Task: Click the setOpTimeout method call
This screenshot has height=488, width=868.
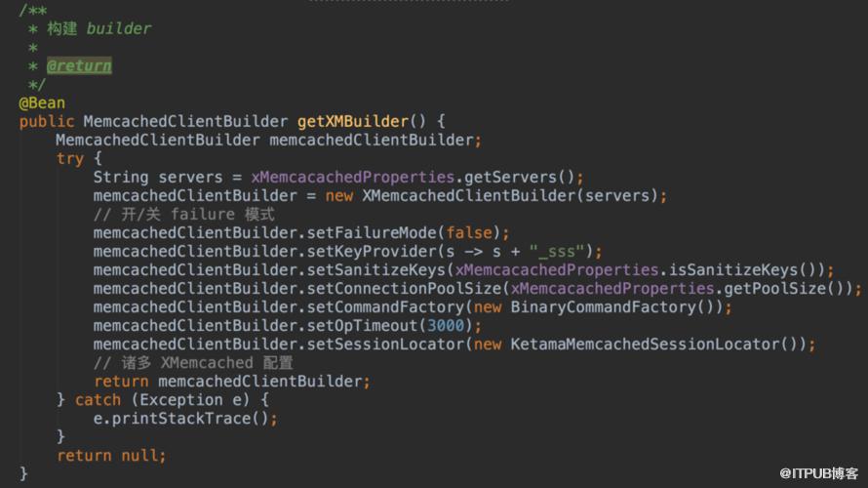Action: (x=362, y=326)
